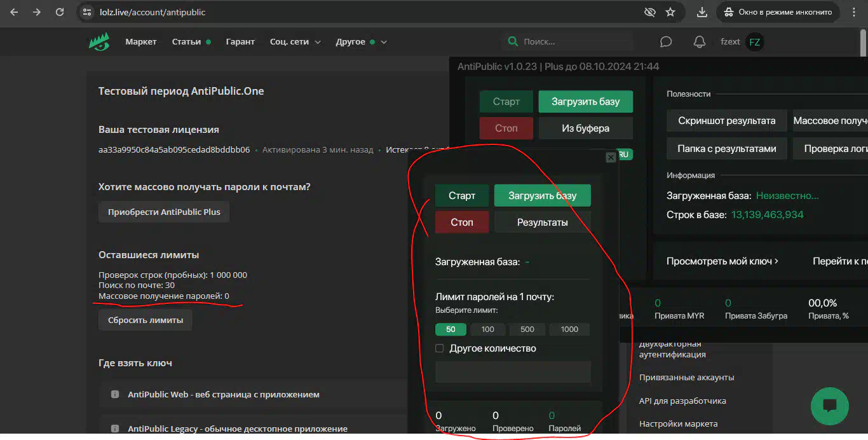This screenshot has height=440, width=868.
Task: Open Привязанные аккаунты sidebar link
Action: pyautogui.click(x=686, y=377)
